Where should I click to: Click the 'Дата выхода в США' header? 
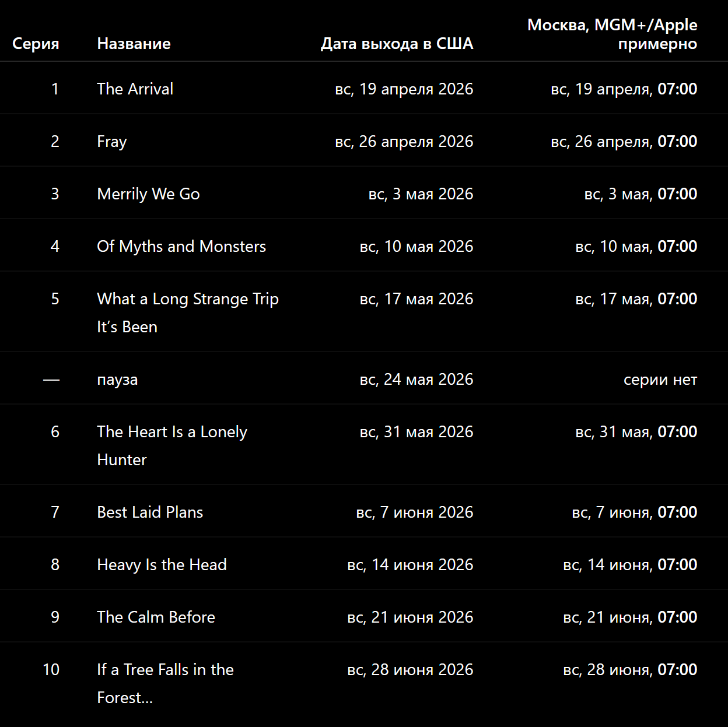397,44
